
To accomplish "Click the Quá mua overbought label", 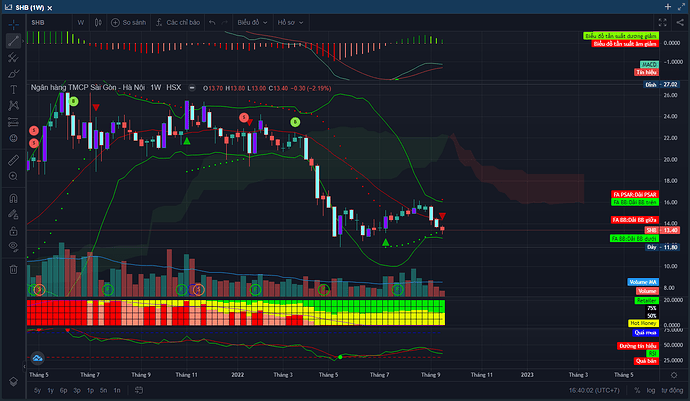I will (646, 332).
